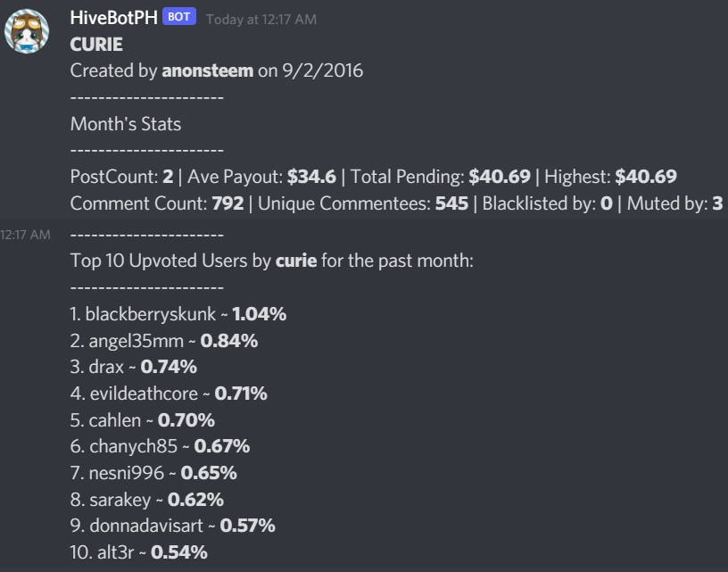This screenshot has height=572, width=728.
Task: Click the HiveBotPH cat avatar
Action: click(27, 31)
